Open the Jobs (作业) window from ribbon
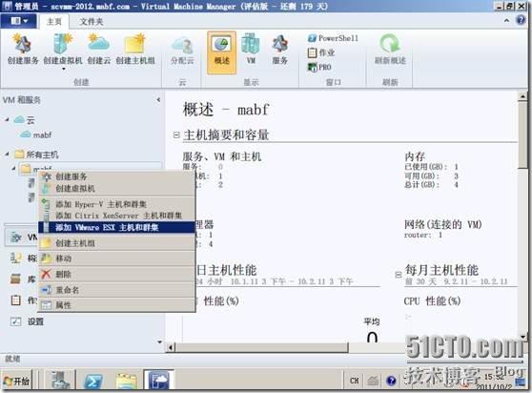 (x=321, y=52)
